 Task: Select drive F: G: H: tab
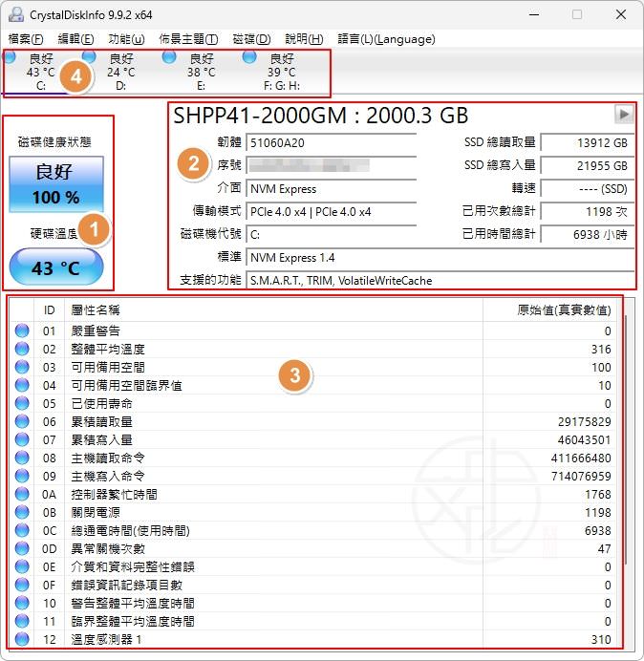[x=281, y=72]
